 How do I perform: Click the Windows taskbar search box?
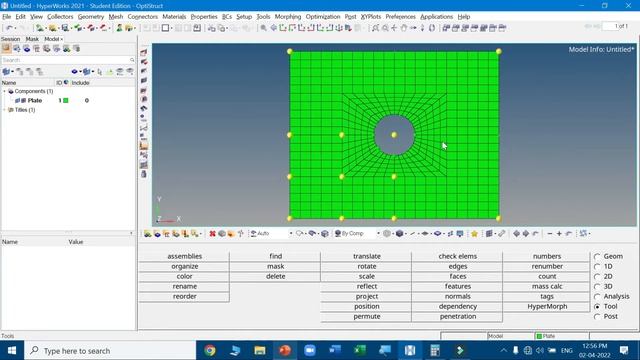pyautogui.click(x=110, y=351)
